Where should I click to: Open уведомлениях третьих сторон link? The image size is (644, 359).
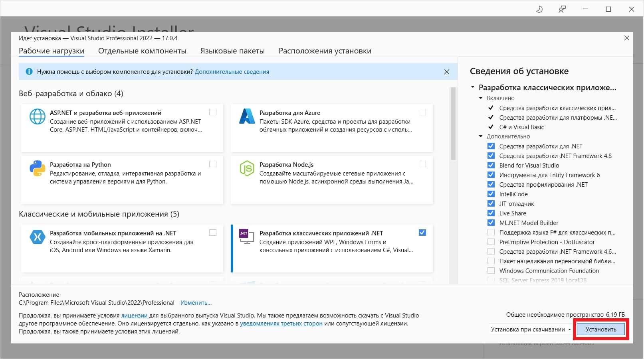(x=281, y=323)
